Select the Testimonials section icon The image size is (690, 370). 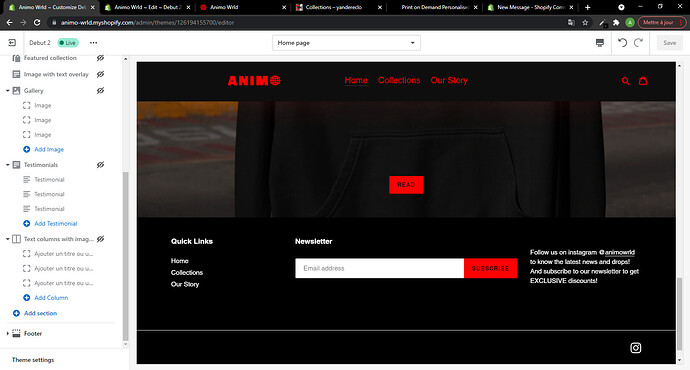16,165
